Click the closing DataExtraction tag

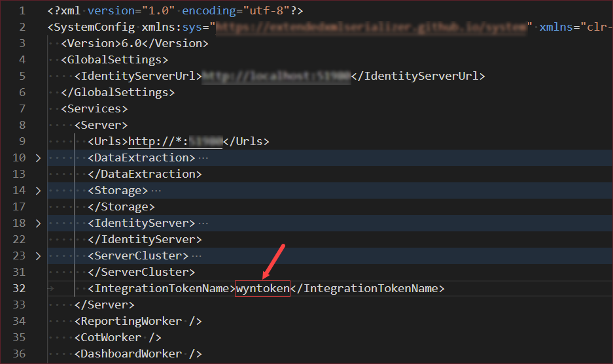145,174
